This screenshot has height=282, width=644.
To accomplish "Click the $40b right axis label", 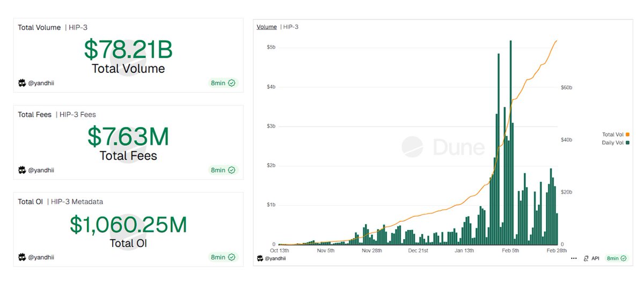I will pos(567,139).
